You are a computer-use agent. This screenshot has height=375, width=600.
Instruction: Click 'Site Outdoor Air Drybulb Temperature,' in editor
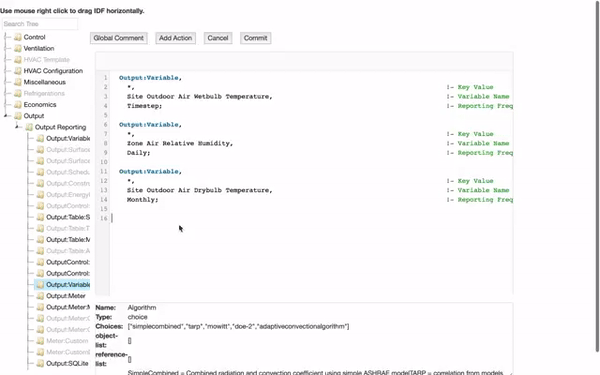199,190
